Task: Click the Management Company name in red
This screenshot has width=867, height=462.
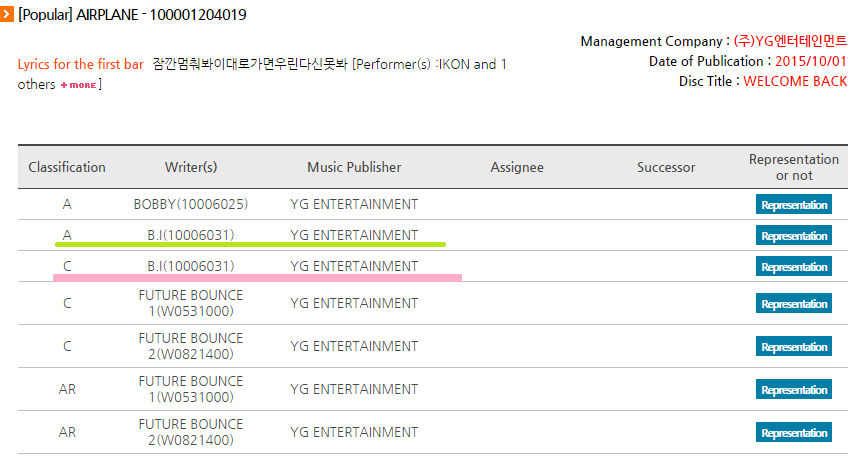Action: pyautogui.click(x=790, y=41)
